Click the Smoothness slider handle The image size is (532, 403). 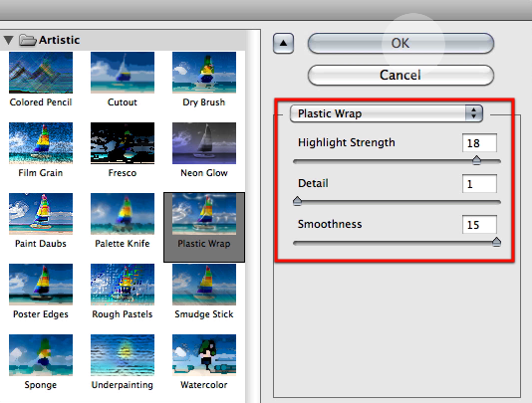pos(496,242)
